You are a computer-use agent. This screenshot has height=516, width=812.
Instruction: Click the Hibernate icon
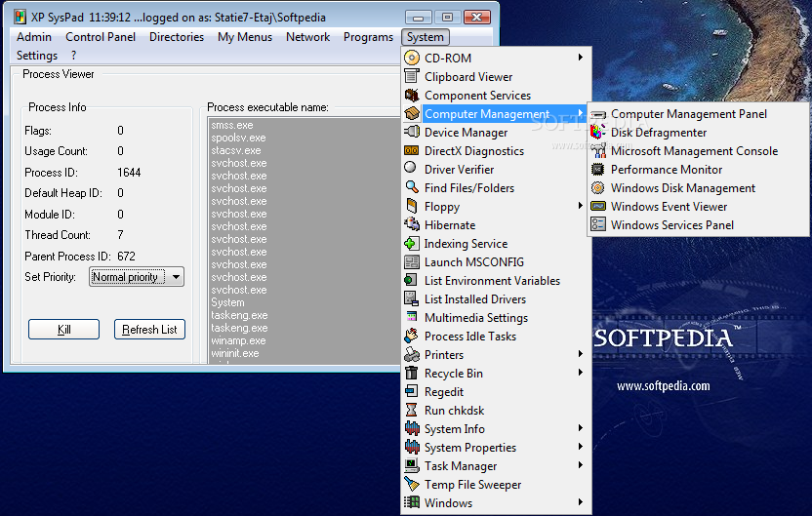click(412, 224)
